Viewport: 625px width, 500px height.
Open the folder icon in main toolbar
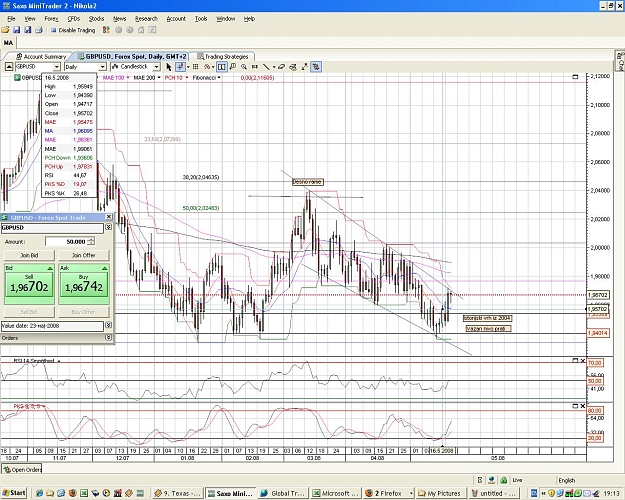coord(5,30)
